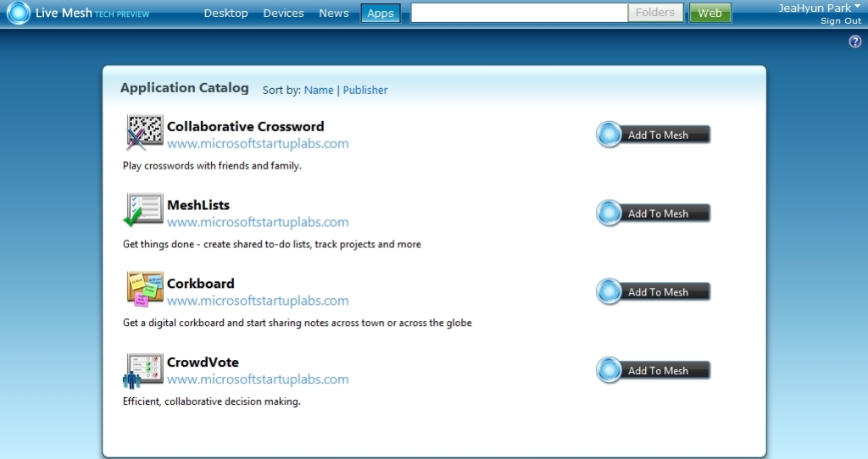Add MeshLists to Mesh
This screenshot has width=868, height=459.
(654, 213)
